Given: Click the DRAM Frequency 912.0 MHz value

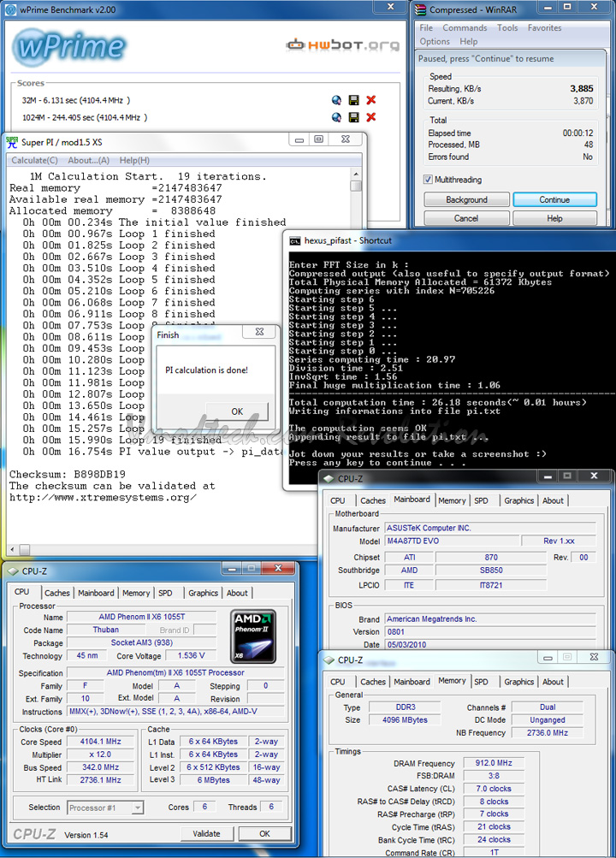Looking at the screenshot, I should [494, 763].
